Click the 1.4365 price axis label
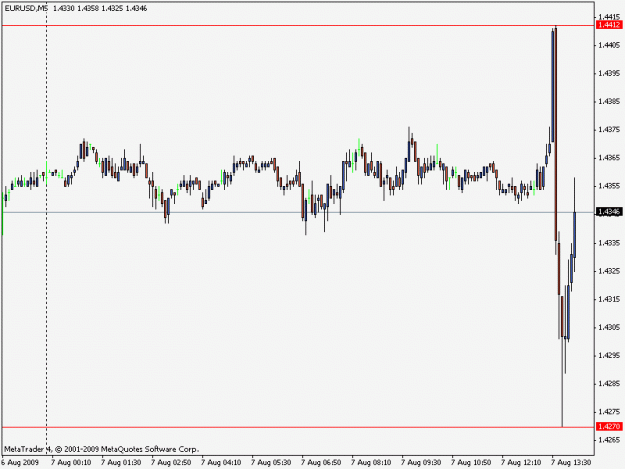Image resolution: width=625 pixels, height=469 pixels. pyautogui.click(x=609, y=158)
